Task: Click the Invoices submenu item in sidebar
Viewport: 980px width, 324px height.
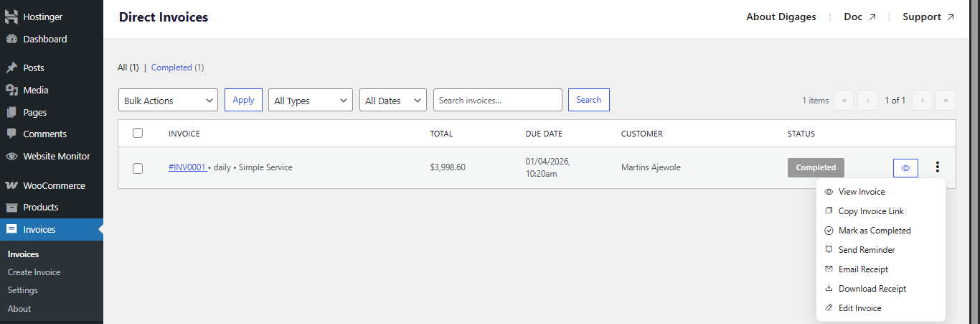Action: point(23,254)
